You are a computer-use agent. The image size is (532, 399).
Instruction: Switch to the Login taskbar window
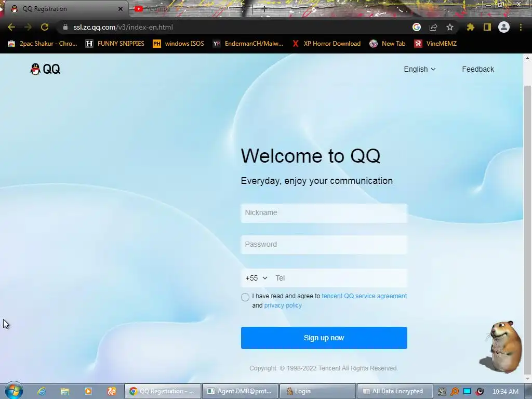[317, 391]
